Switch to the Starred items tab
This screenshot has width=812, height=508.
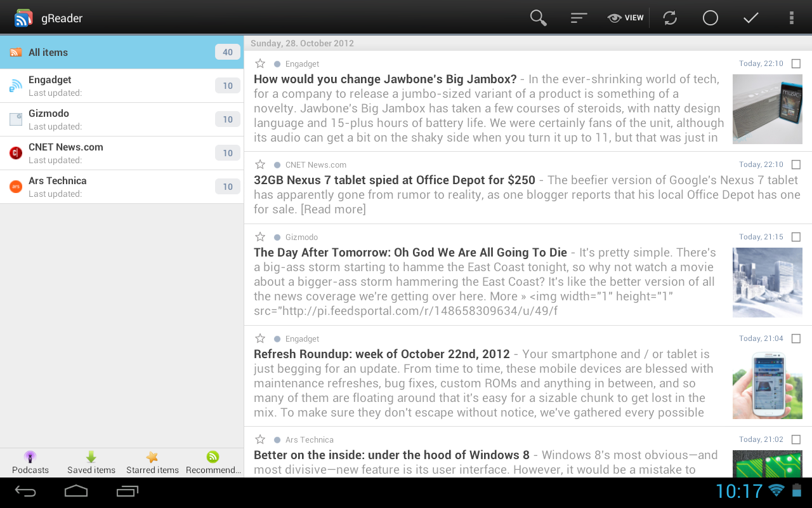coord(152,463)
